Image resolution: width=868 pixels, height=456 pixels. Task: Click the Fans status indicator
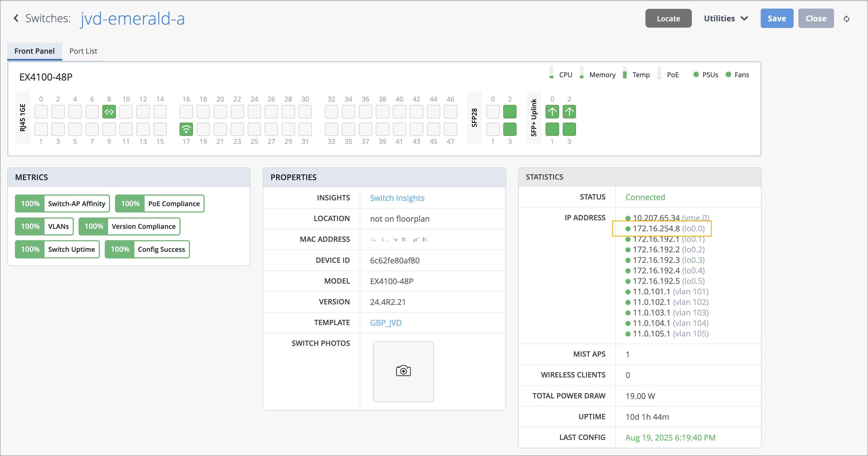pyautogui.click(x=728, y=74)
